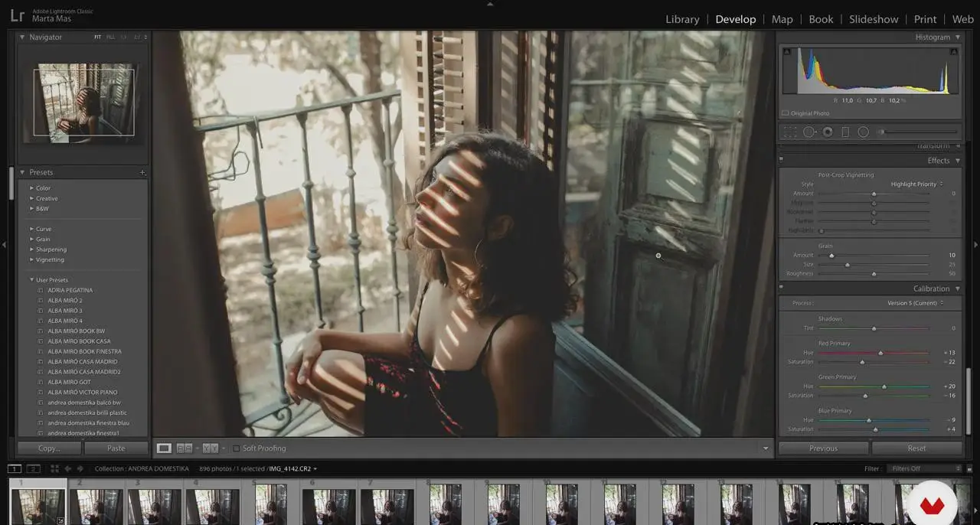
Task: Click the add preset plus icon
Action: click(142, 173)
